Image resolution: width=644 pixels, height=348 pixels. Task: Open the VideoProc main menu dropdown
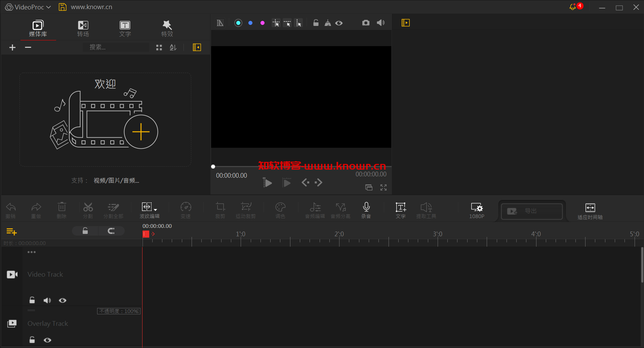click(28, 7)
